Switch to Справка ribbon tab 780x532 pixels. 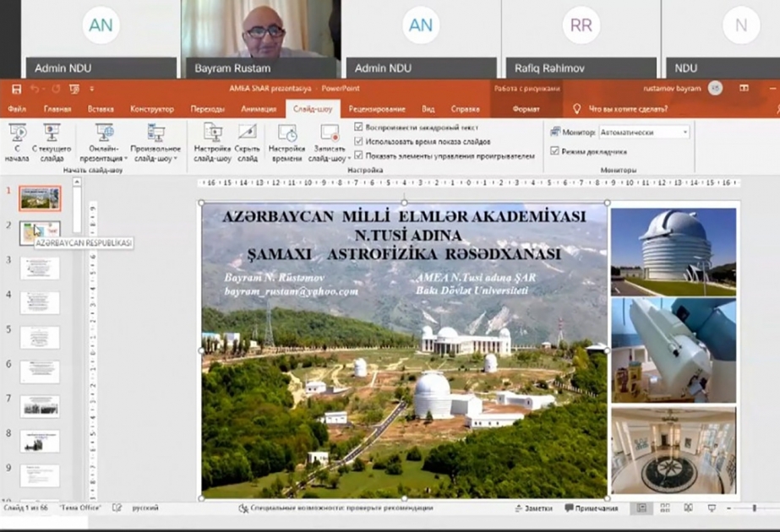(x=466, y=109)
